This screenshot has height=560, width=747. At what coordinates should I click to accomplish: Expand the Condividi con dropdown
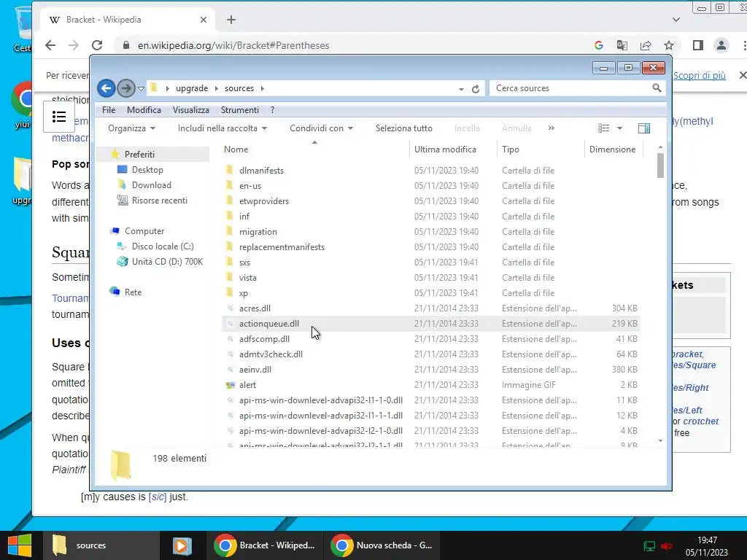[x=321, y=128]
